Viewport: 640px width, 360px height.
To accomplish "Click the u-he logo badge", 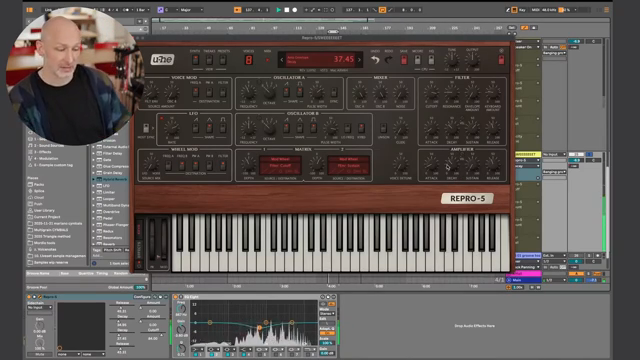I will [162, 60].
